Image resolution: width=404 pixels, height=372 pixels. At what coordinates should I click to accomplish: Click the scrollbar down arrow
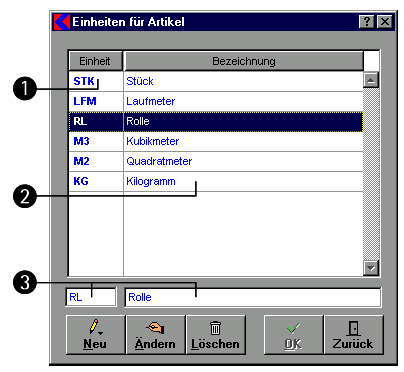371,268
